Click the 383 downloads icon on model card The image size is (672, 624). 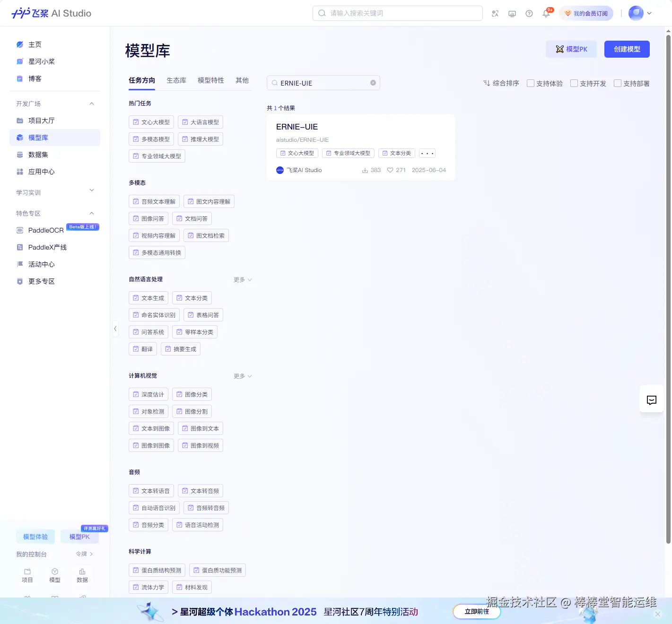point(365,170)
